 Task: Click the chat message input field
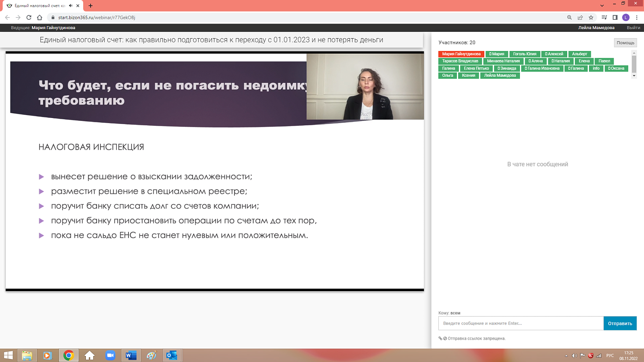pyautogui.click(x=515, y=323)
